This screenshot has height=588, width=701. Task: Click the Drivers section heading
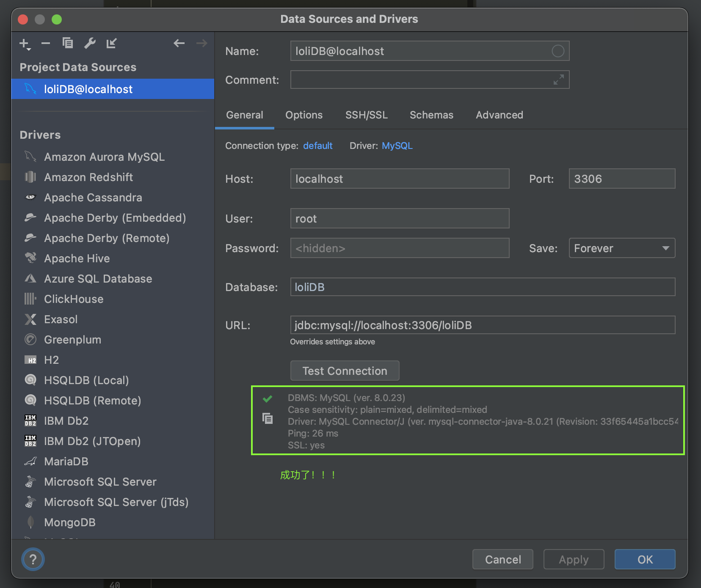pos(40,135)
